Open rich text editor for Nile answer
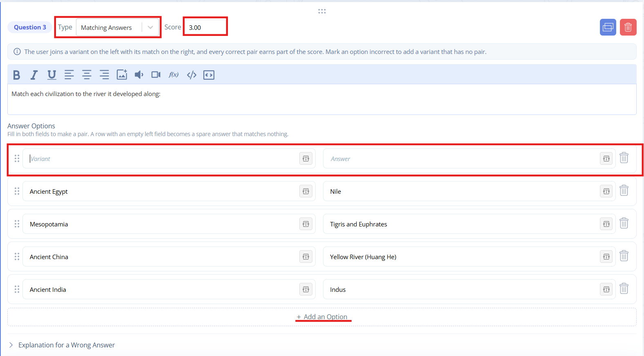The height and width of the screenshot is (356, 644). [x=606, y=191]
